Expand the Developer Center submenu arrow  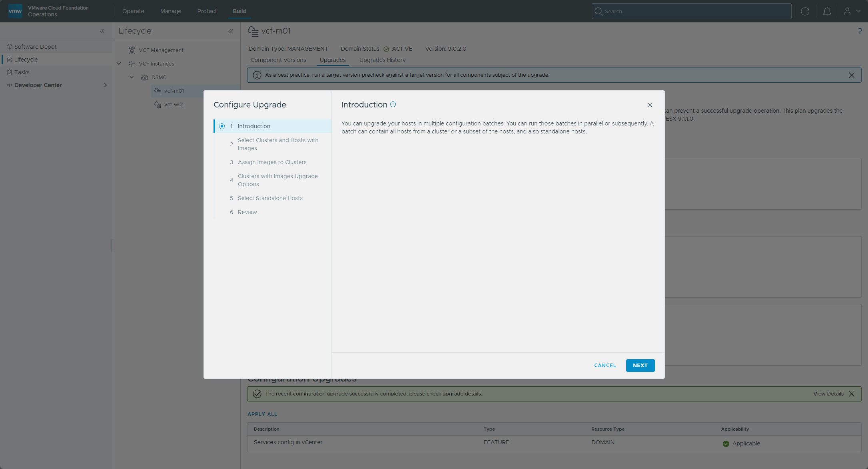[x=105, y=85]
